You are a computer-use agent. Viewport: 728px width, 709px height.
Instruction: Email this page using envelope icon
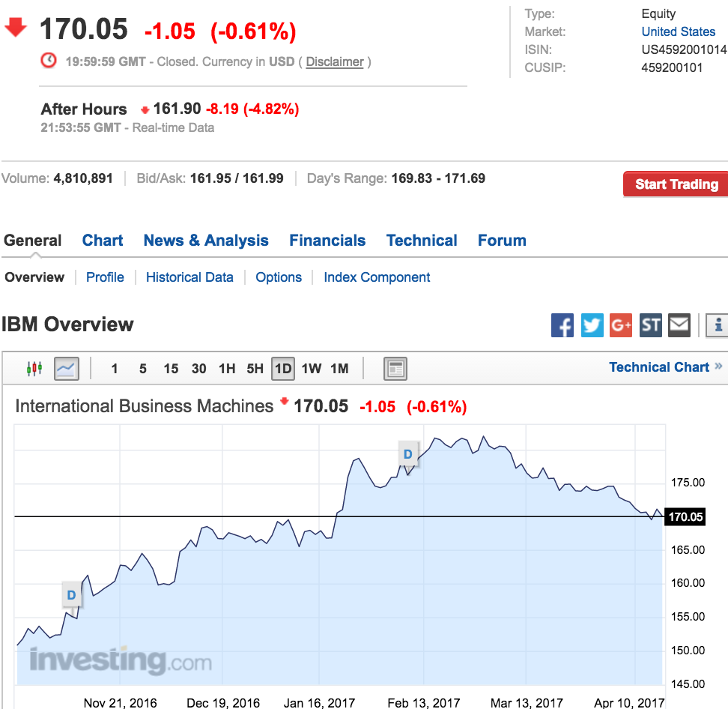click(679, 325)
